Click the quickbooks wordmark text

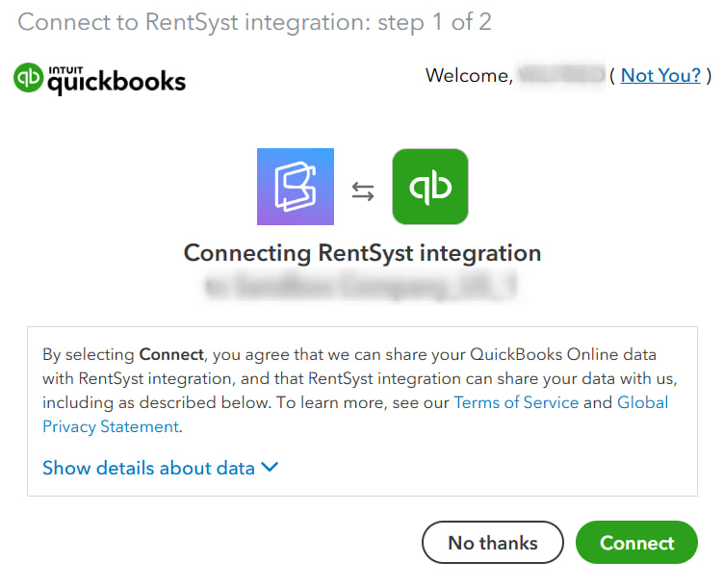[116, 83]
